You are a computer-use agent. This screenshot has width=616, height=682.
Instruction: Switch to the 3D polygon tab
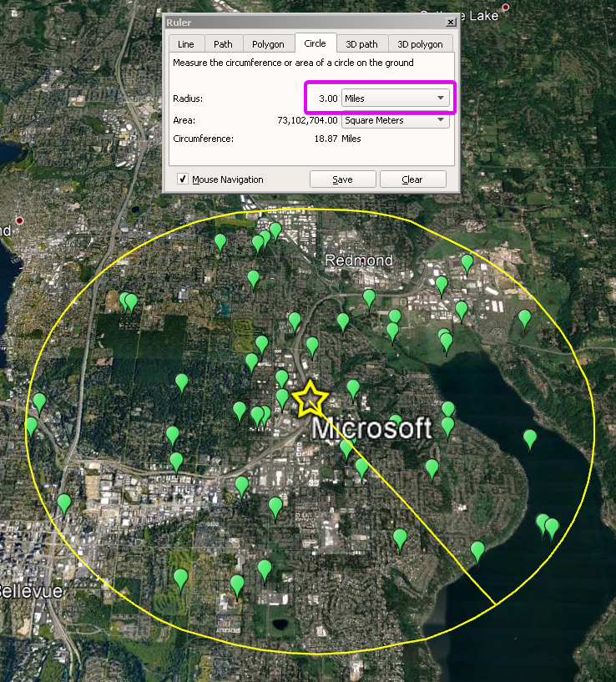(x=420, y=44)
